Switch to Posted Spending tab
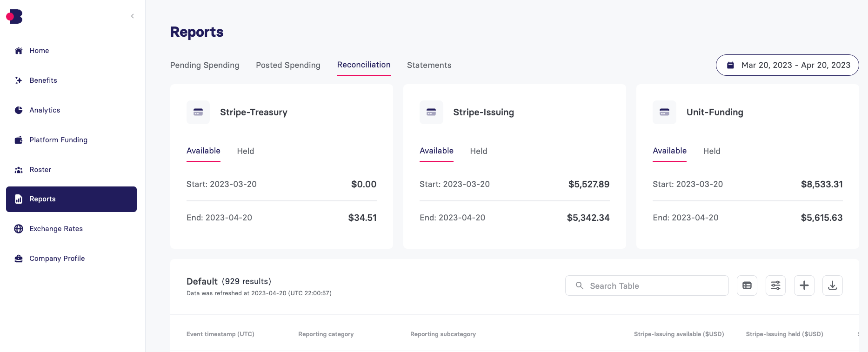Screen dimensions: 868x352 coord(288,65)
